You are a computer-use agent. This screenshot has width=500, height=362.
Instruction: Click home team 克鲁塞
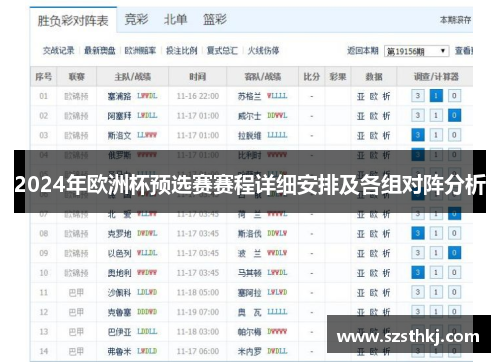coord(119,312)
